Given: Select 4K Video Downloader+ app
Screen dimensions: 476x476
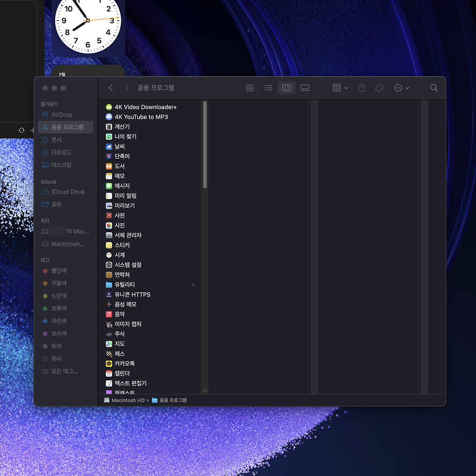Looking at the screenshot, I should (150, 107).
